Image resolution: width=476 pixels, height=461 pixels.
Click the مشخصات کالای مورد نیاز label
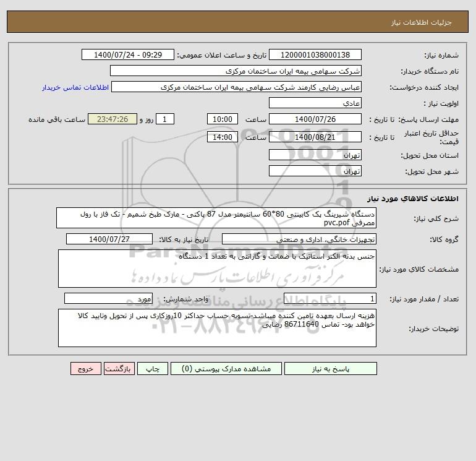419,269
